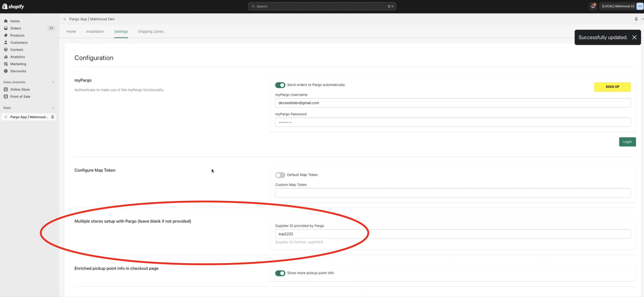Click the Orders count badge 33

click(x=51, y=28)
